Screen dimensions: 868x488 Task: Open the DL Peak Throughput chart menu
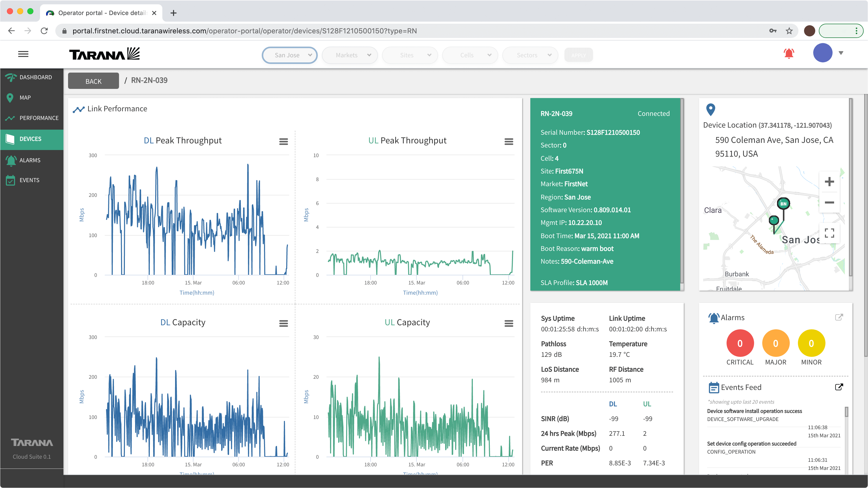click(x=283, y=141)
